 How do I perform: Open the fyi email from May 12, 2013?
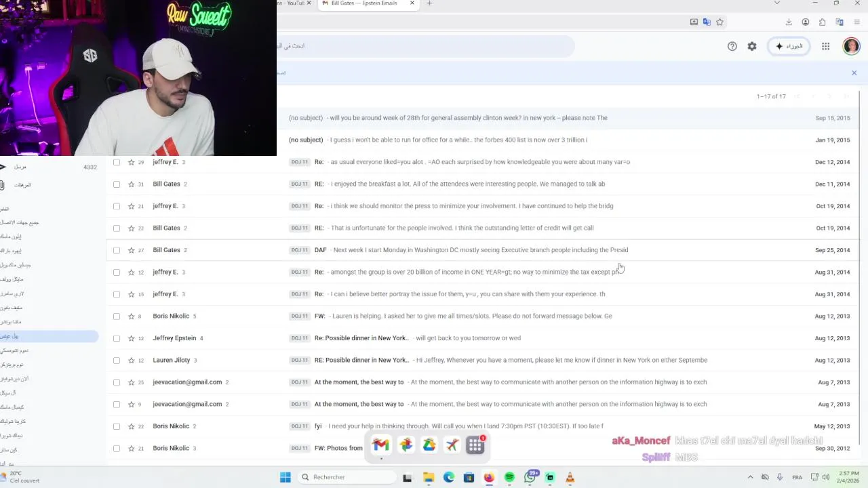pos(482,426)
